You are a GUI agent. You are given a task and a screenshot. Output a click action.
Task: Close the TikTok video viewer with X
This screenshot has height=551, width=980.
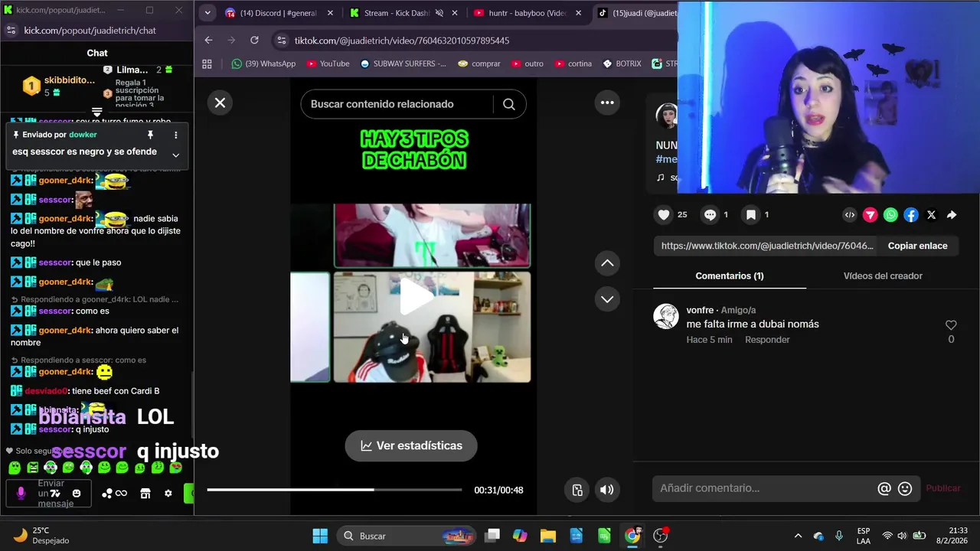pos(220,103)
